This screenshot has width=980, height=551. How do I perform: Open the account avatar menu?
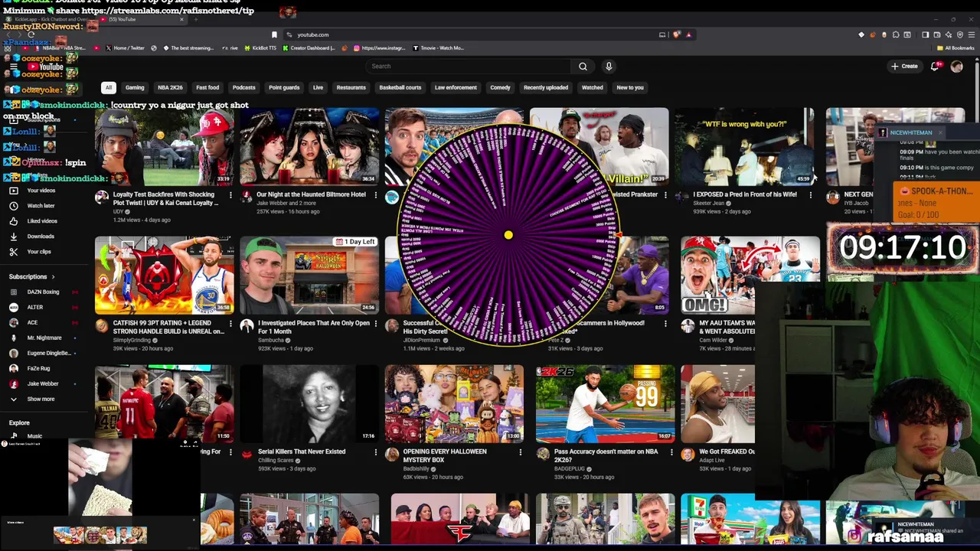(x=956, y=67)
